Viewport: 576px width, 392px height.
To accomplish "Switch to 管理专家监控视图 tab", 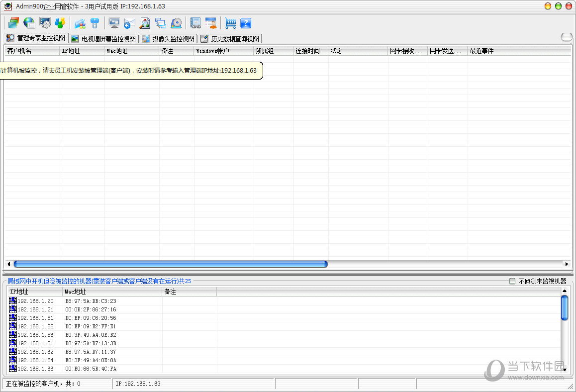I will (36, 38).
